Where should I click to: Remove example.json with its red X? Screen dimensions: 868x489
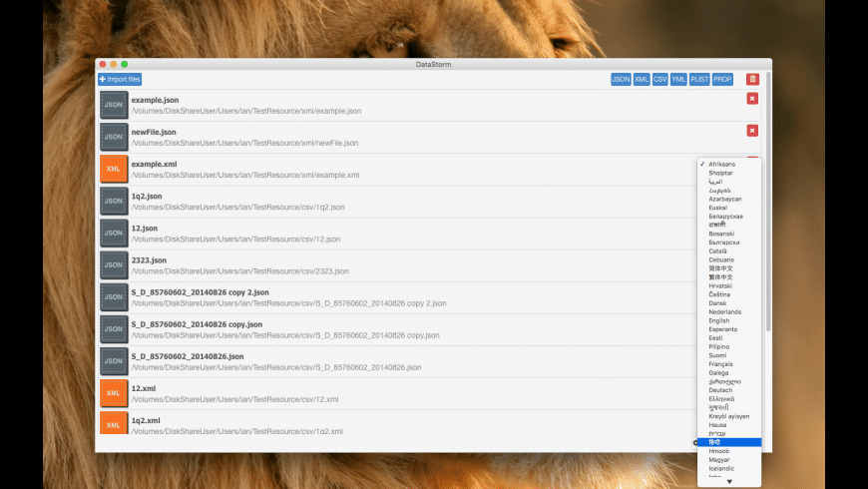752,99
